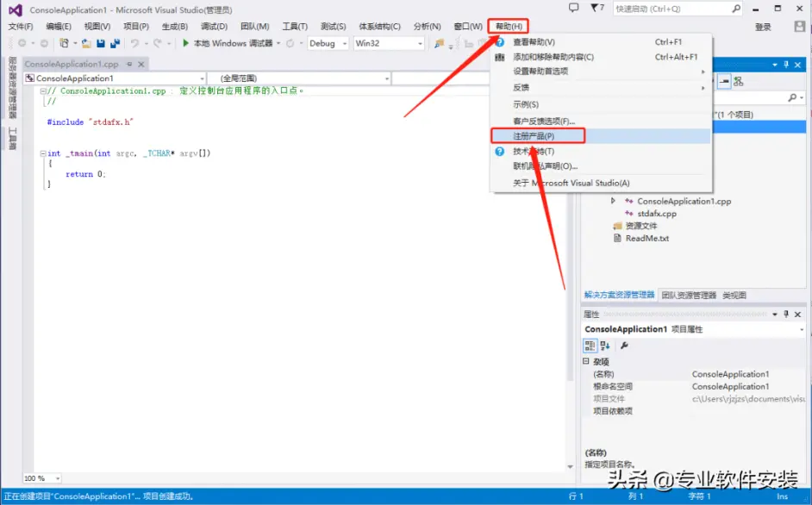This screenshot has height=505, width=812.
Task: Click the undo toolbar icon
Action: pos(134,43)
